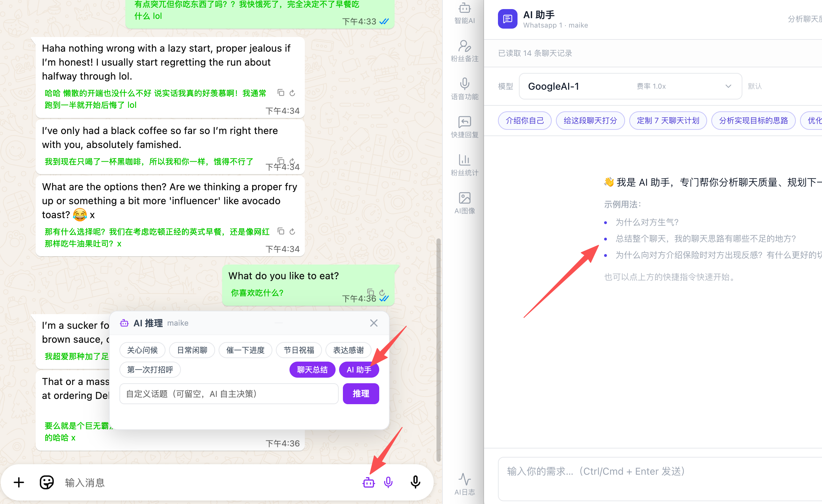This screenshot has height=504, width=822.
Task: Open the emoji sticker picker
Action: click(x=46, y=482)
